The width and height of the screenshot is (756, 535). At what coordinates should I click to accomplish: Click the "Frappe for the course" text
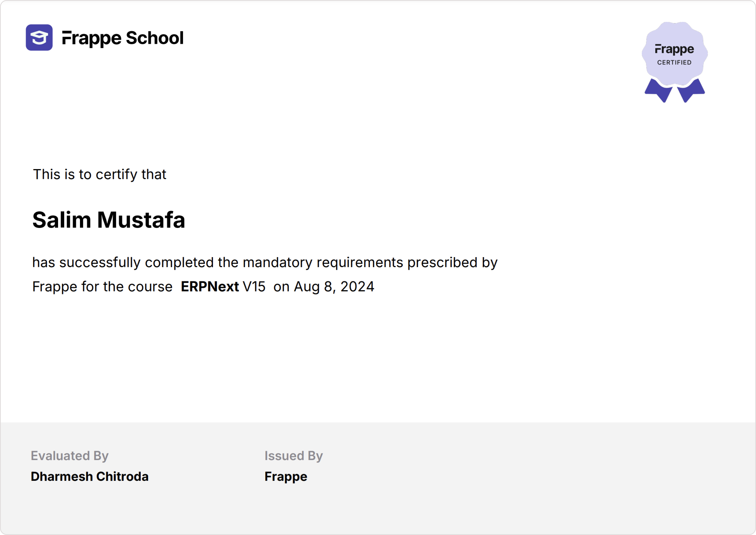coord(102,287)
